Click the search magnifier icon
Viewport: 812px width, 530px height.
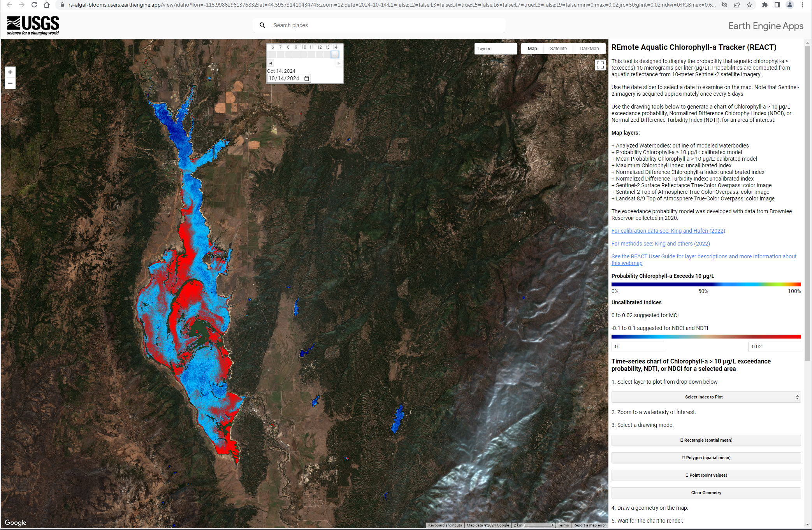[x=262, y=25]
